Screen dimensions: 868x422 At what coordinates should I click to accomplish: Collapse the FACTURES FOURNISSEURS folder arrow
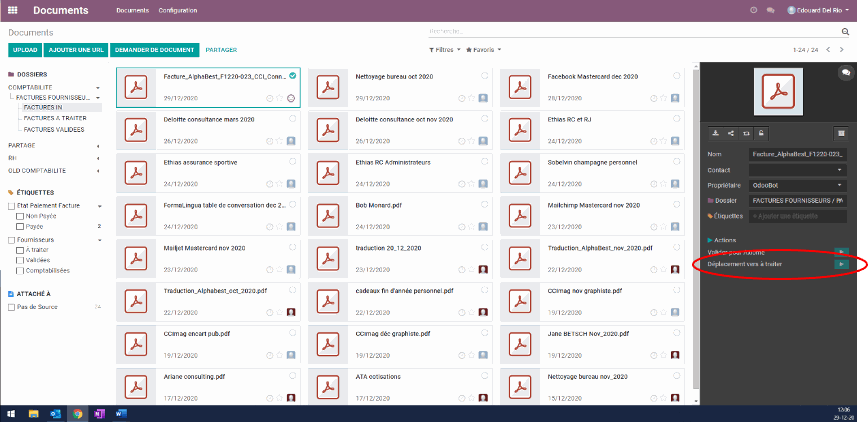point(99,98)
